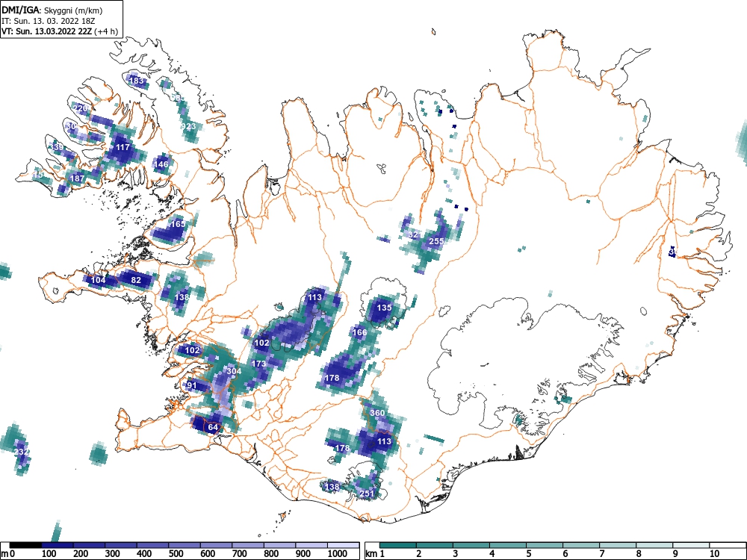
Task: Click the 'VT: Sun. 13.03.2022 22Z (+4 h)' line
Action: tap(60, 31)
